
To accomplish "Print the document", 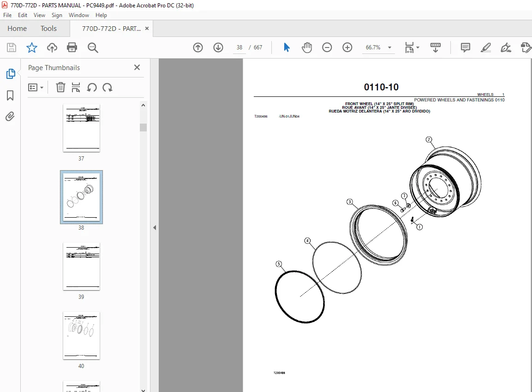I will click(72, 48).
